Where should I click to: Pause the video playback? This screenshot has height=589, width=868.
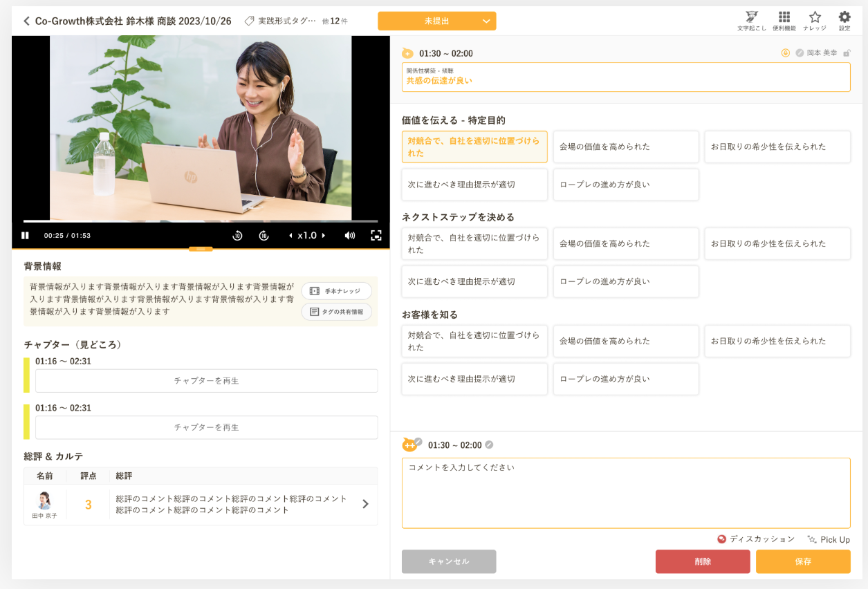pos(26,236)
